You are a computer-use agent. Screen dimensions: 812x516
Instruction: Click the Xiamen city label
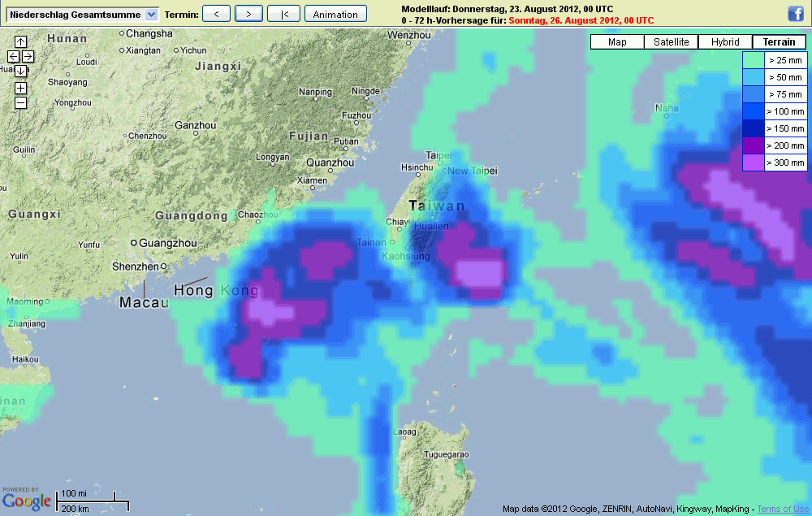click(x=313, y=180)
